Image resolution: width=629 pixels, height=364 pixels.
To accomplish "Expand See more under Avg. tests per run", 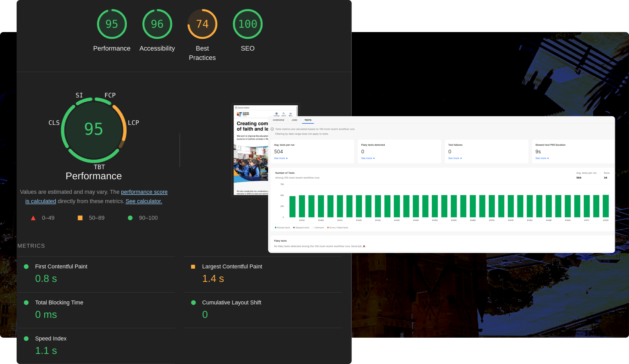I will (281, 158).
